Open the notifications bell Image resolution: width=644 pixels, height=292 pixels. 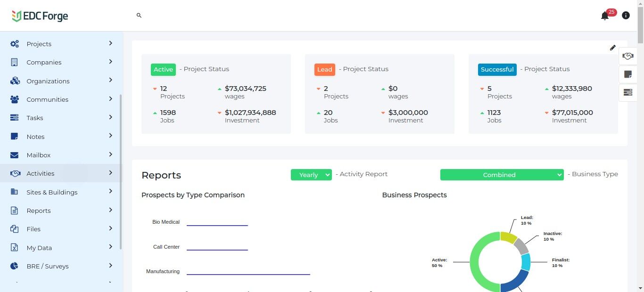coord(605,16)
